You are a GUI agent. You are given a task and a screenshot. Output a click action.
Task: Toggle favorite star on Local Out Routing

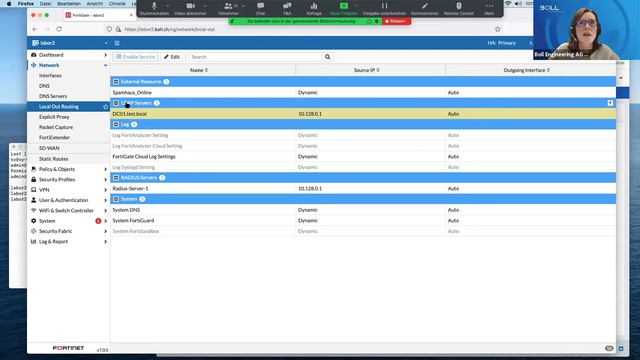click(106, 107)
